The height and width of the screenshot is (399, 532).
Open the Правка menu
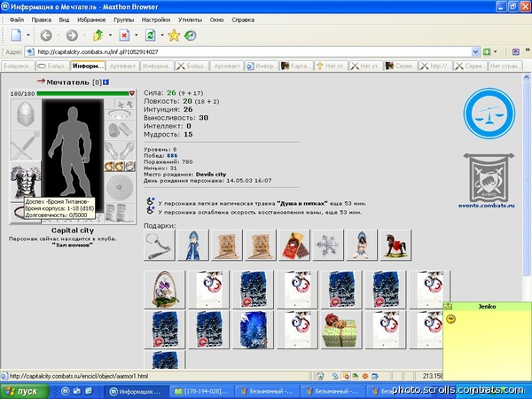pos(42,20)
